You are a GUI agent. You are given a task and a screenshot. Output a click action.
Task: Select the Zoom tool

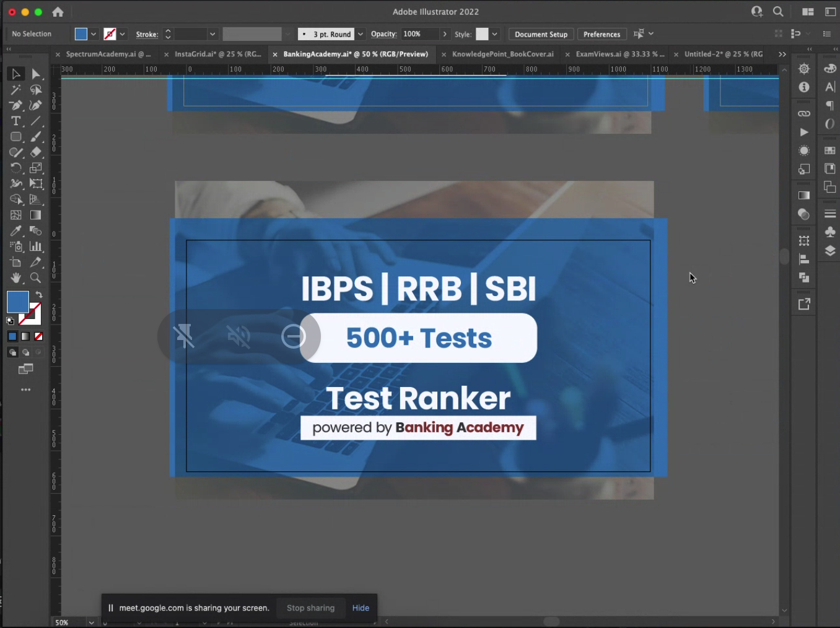tap(36, 278)
